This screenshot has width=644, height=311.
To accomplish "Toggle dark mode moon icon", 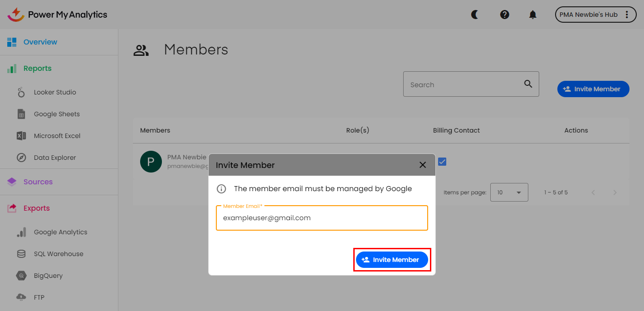I will 475,15.
